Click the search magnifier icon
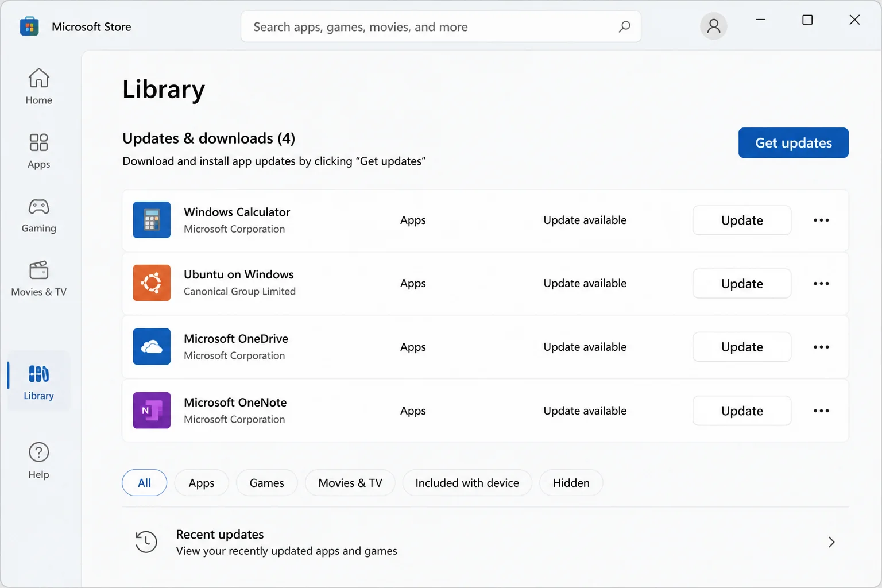The height and width of the screenshot is (588, 882). click(x=624, y=26)
